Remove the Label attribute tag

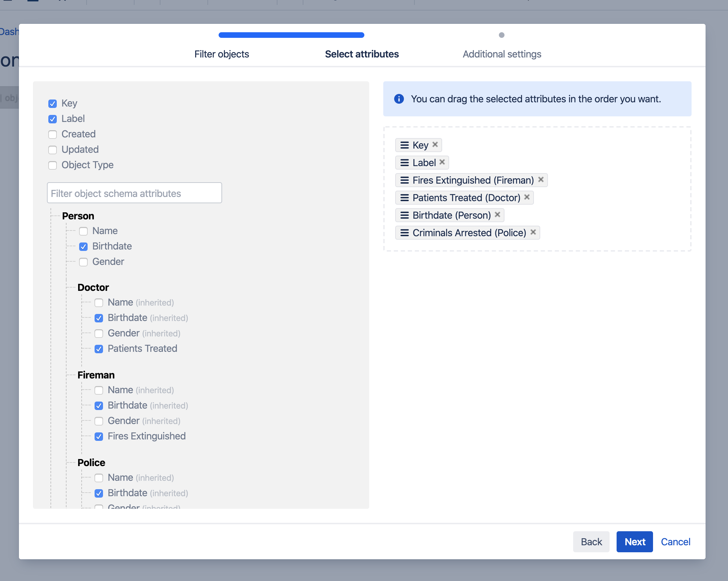click(x=442, y=162)
